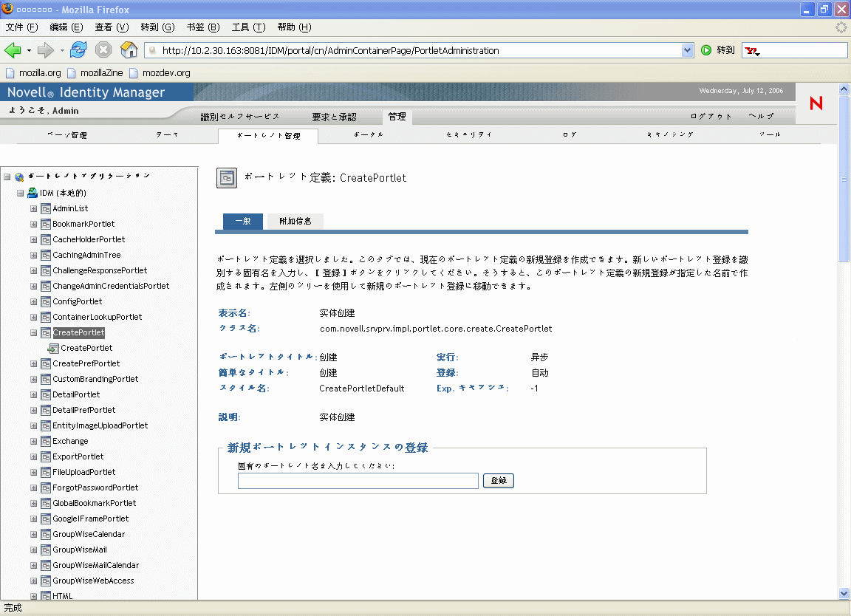Open the address bar dropdown arrow
The height and width of the screenshot is (616, 851).
coord(688,50)
